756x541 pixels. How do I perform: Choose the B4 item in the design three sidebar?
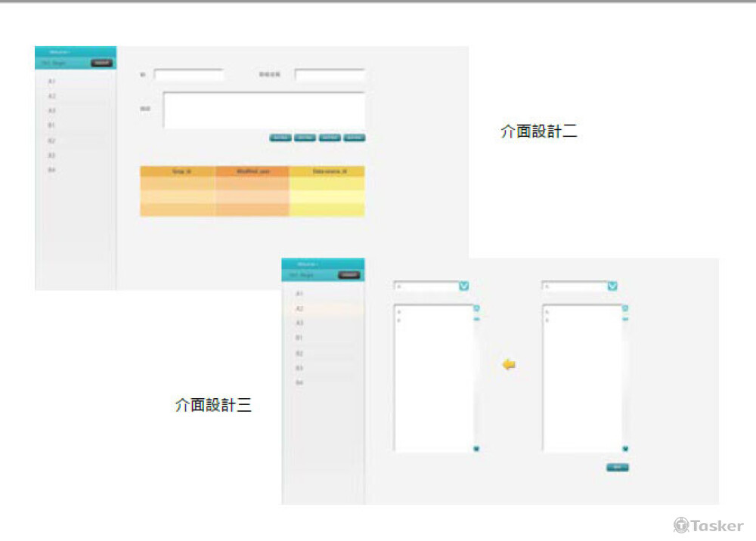tap(299, 383)
